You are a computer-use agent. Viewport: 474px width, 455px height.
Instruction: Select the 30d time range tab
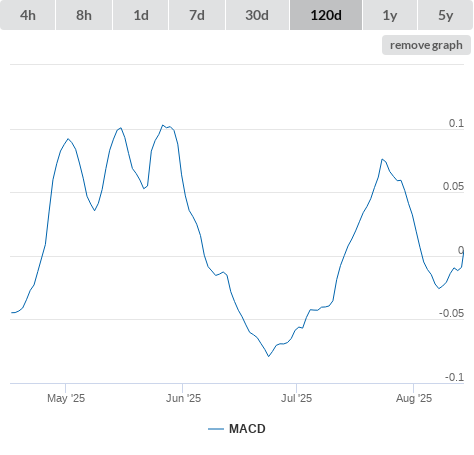[257, 15]
